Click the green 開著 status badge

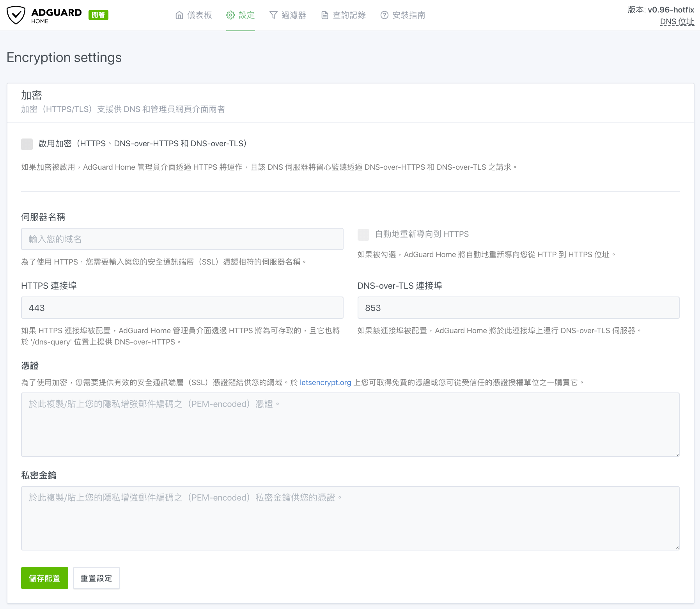tap(98, 15)
